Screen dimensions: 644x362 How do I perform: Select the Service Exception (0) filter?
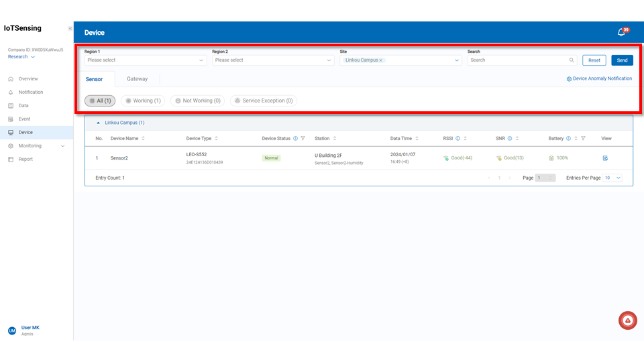coord(263,101)
